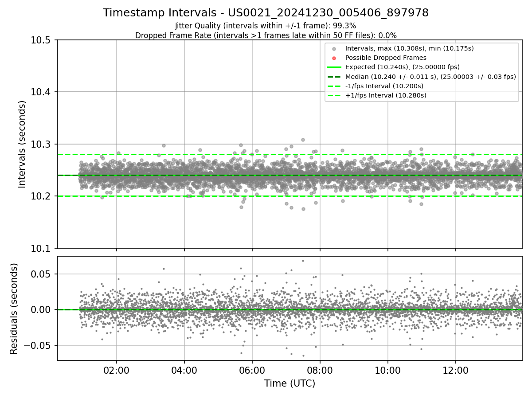Click the 'Residuals (seconds)' y-axis label
Image resolution: width=532 pixels, height=399 pixels.
tap(14, 309)
